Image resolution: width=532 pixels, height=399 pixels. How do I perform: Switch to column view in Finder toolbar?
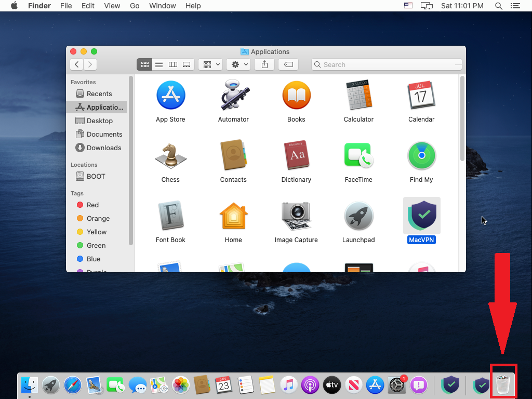coord(173,64)
